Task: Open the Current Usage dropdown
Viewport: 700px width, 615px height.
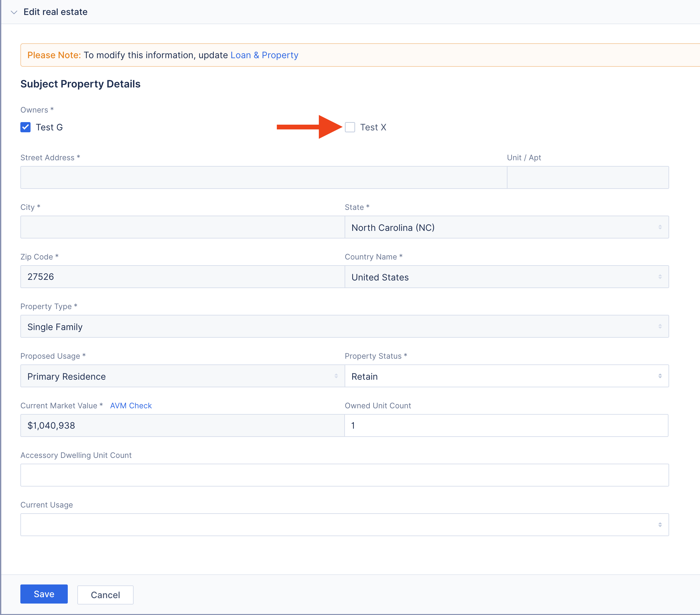Action: [344, 524]
